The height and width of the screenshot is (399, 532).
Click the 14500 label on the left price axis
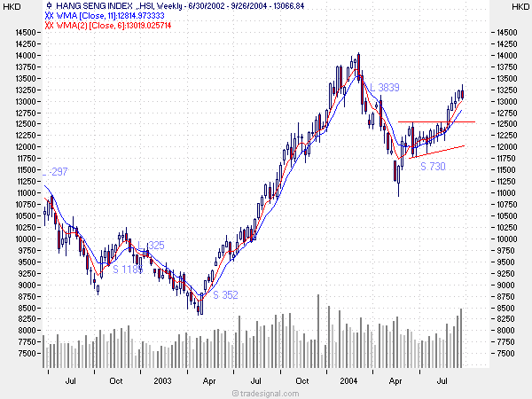click(x=26, y=33)
